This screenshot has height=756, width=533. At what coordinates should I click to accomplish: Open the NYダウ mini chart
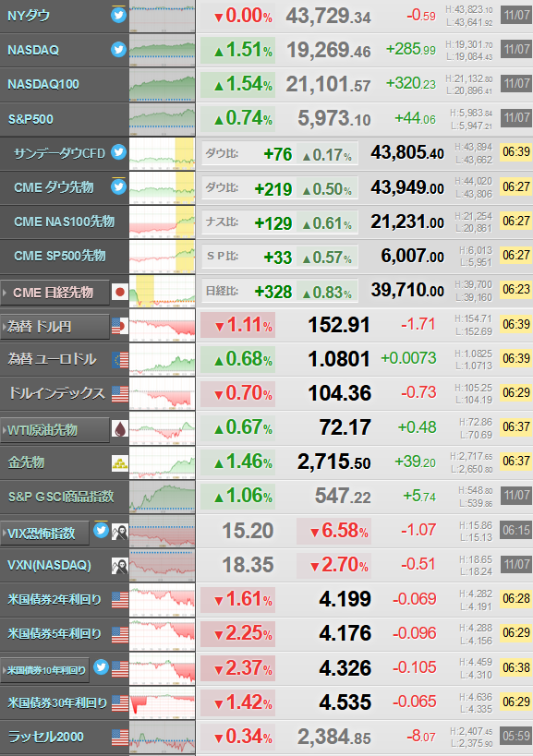click(162, 17)
